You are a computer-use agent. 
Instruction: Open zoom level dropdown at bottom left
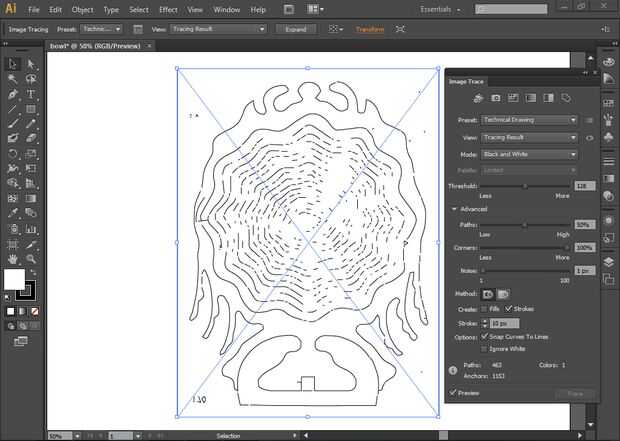(77, 436)
